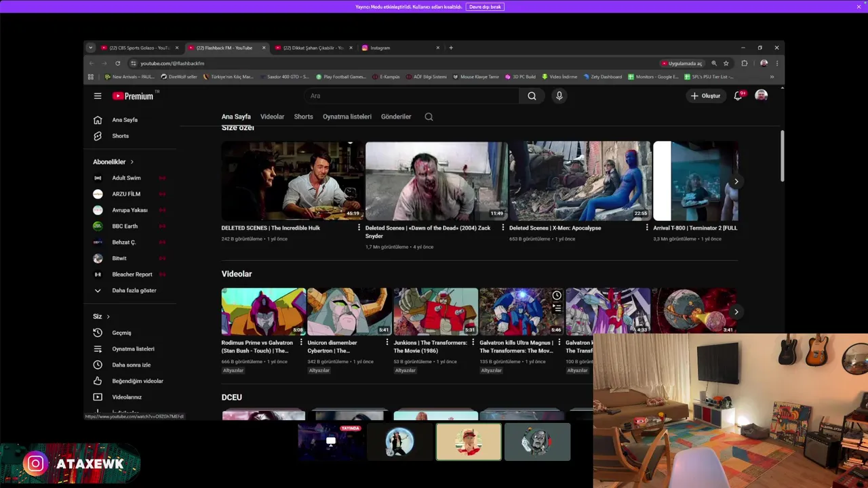Screen dimensions: 868x488
Task: Search within channel using magnifier after Gönderiler
Action: click(429, 117)
